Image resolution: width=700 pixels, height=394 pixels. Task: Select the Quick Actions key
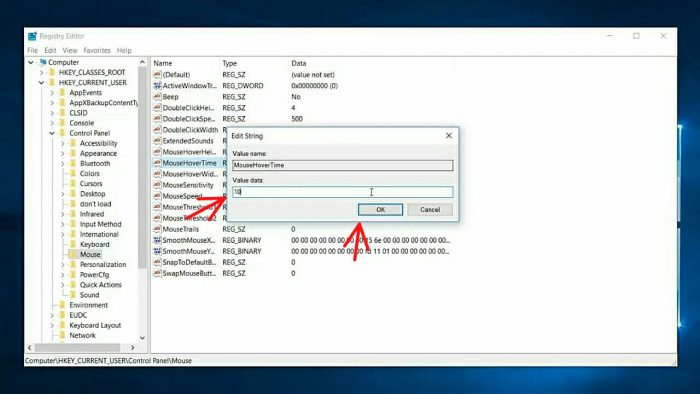coord(100,285)
